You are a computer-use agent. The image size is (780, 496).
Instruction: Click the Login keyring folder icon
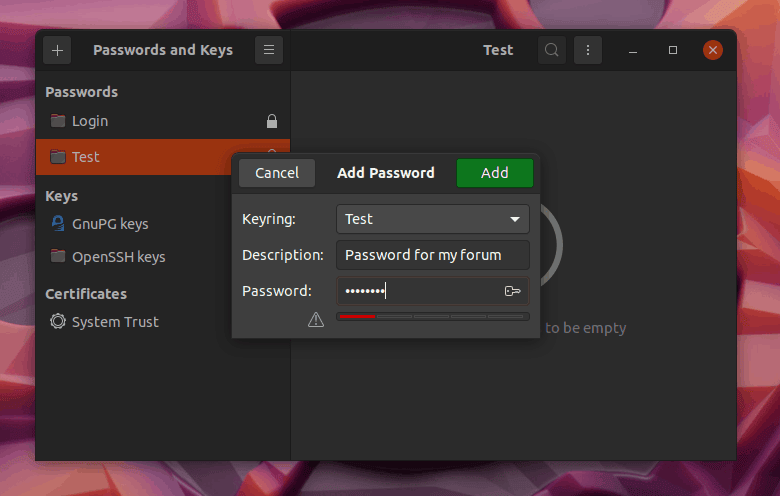click(x=58, y=121)
